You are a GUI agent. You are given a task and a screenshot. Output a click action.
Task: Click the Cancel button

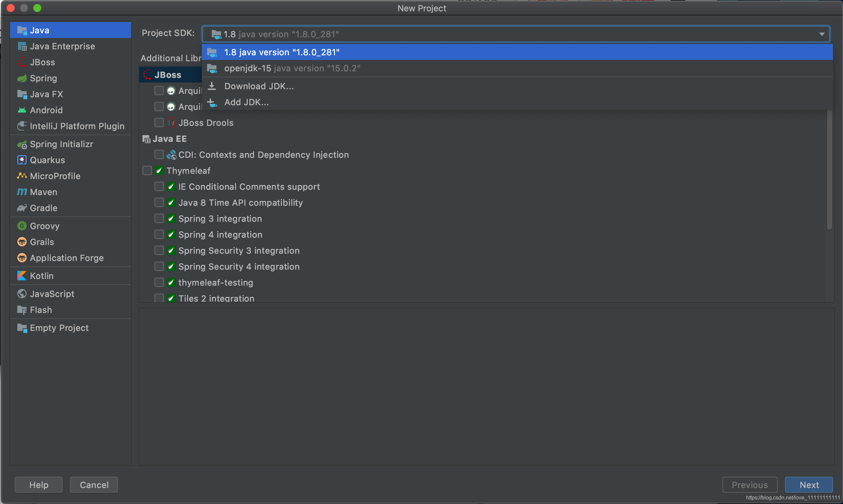click(94, 485)
